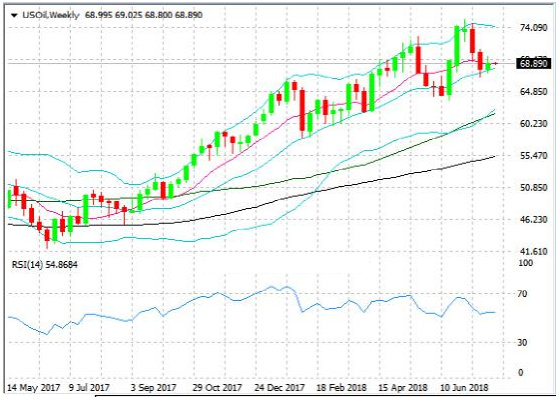Image resolution: width=559 pixels, height=402 pixels.
Task: Click the RSI 100 level label
Action: point(525,263)
